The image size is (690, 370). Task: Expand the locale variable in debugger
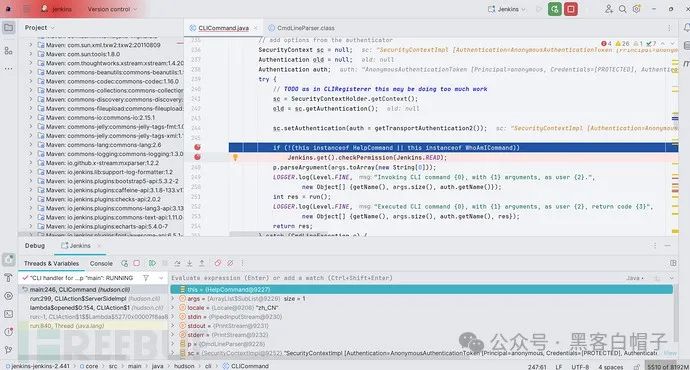[x=173, y=308]
